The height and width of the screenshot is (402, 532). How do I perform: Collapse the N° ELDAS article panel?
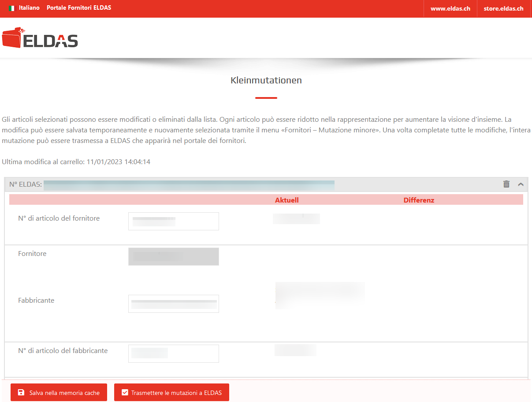click(521, 184)
